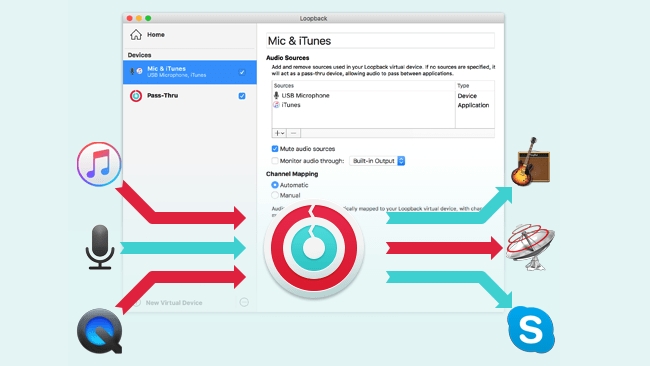Viewport: 650px width, 366px height.
Task: Click the remove source minus button
Action: coord(293,133)
